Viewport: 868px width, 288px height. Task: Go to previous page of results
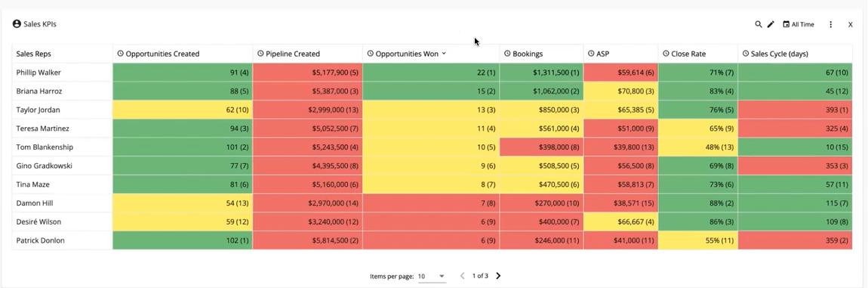click(463, 276)
